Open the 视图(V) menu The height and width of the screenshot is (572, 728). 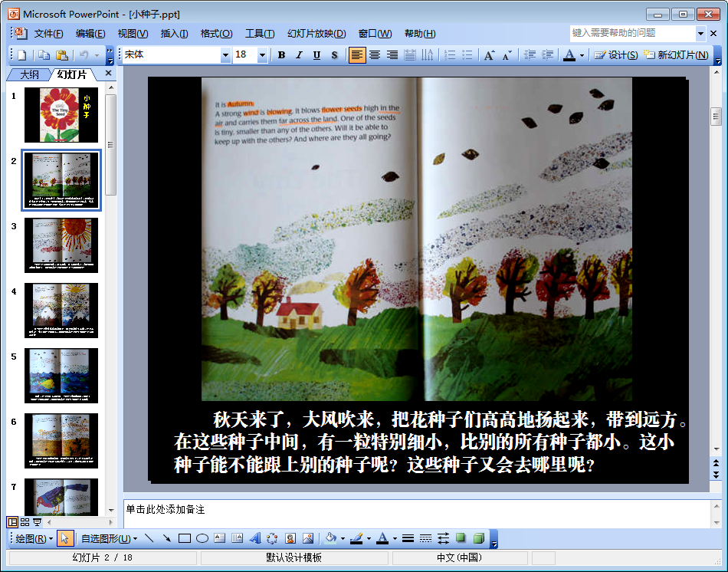coord(133,34)
